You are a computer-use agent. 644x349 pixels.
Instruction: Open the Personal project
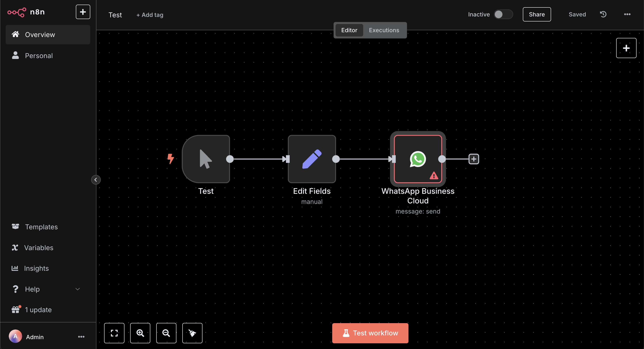[48, 55]
